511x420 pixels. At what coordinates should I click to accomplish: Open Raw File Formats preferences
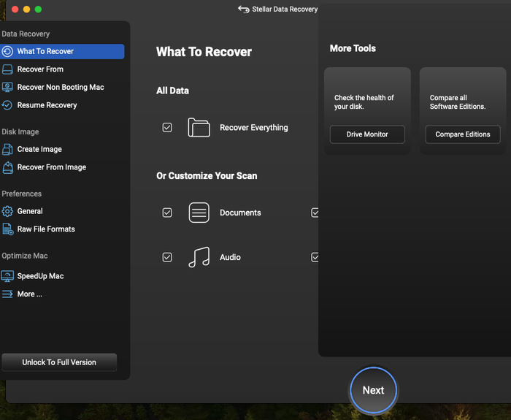pyautogui.click(x=62, y=229)
